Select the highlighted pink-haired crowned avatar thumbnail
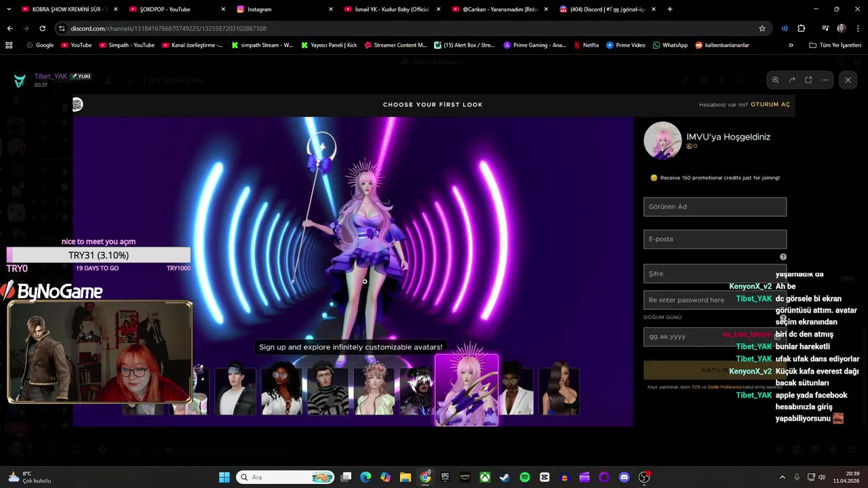 pos(467,390)
